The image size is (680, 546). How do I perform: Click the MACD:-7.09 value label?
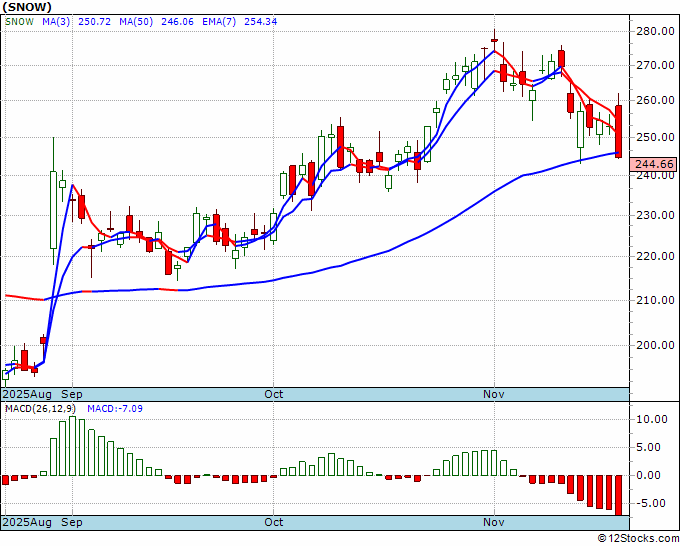click(x=115, y=409)
